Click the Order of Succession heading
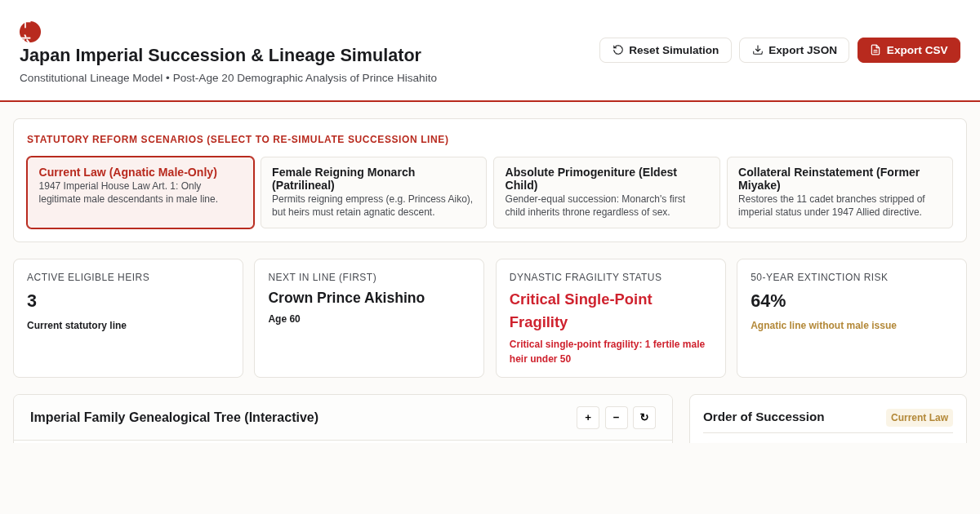 (764, 417)
